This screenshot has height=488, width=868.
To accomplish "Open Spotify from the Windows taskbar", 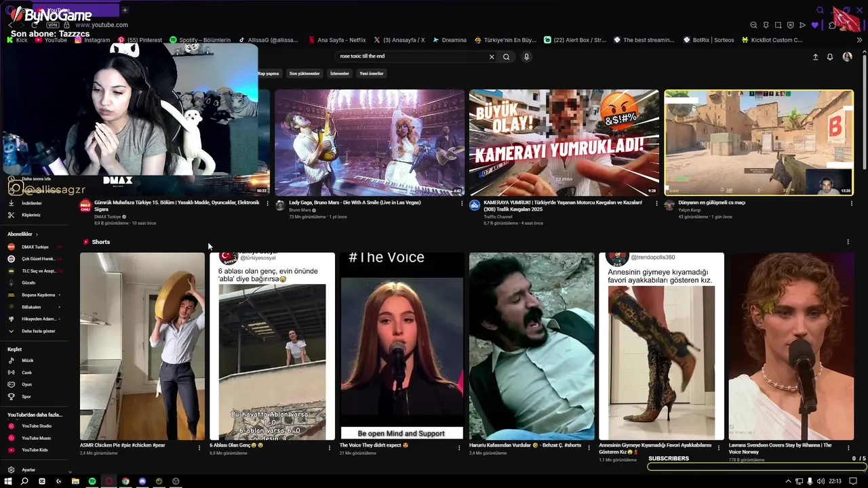I will [x=92, y=481].
